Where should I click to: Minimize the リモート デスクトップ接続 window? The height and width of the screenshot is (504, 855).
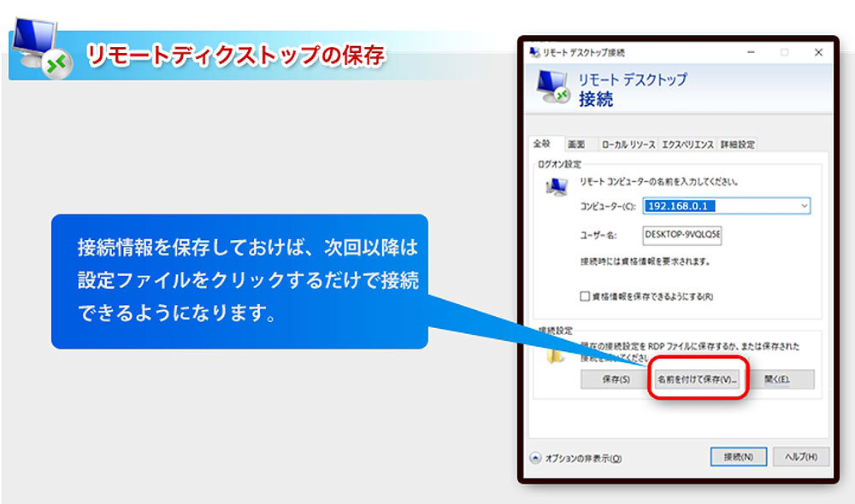[751, 52]
